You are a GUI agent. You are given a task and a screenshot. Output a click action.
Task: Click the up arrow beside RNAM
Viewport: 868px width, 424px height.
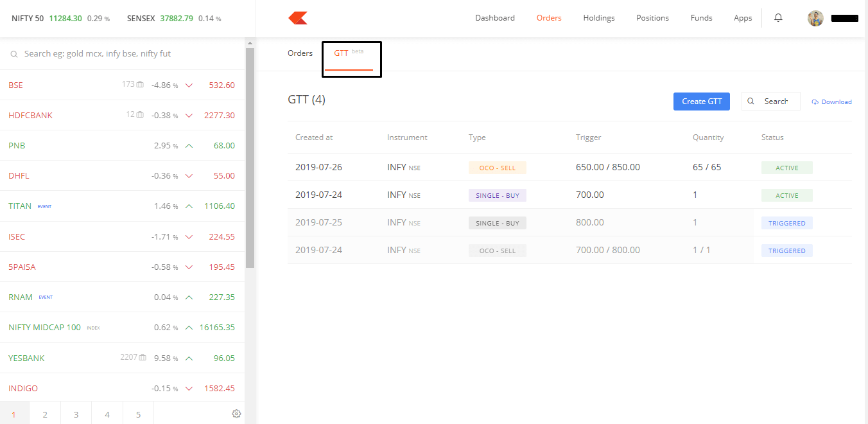click(x=189, y=297)
